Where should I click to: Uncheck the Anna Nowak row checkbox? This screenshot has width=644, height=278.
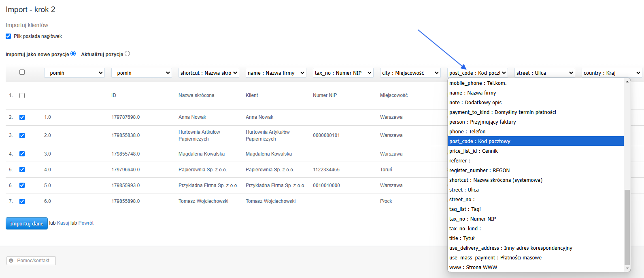pos(22,117)
